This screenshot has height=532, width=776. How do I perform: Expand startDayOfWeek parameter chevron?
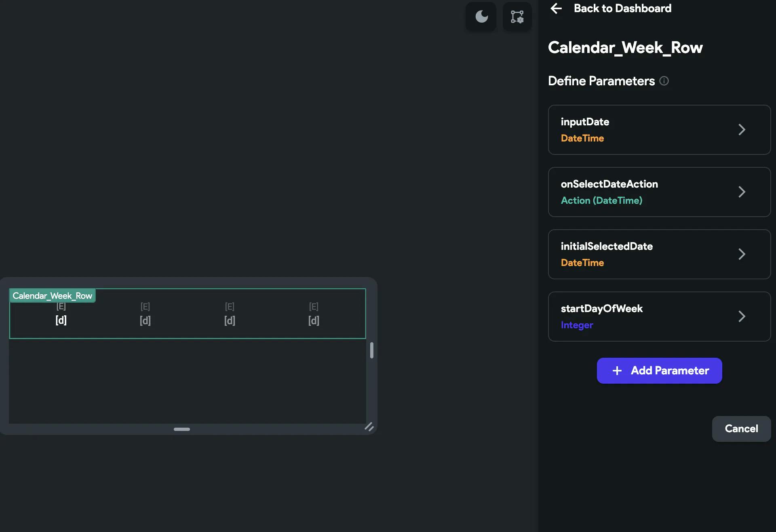point(742,317)
